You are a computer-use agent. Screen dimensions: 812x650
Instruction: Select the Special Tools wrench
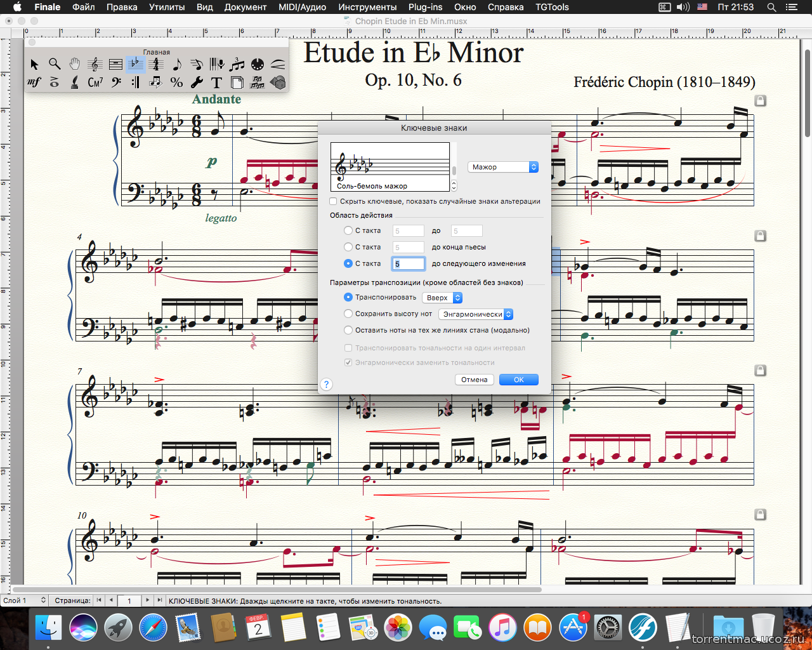[197, 82]
